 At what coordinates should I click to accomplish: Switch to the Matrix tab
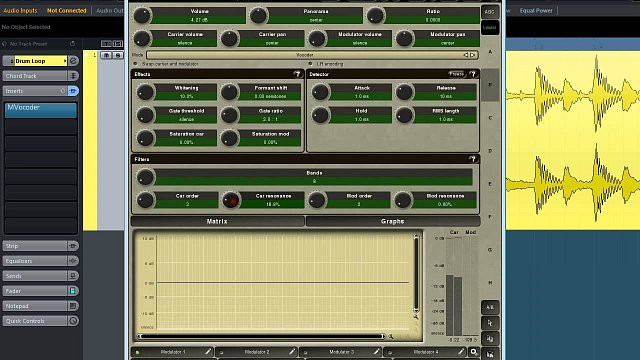point(218,221)
